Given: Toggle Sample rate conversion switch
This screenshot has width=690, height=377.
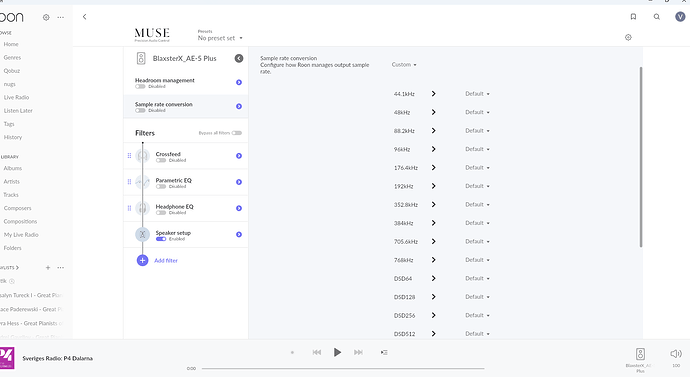Looking at the screenshot, I should (140, 110).
